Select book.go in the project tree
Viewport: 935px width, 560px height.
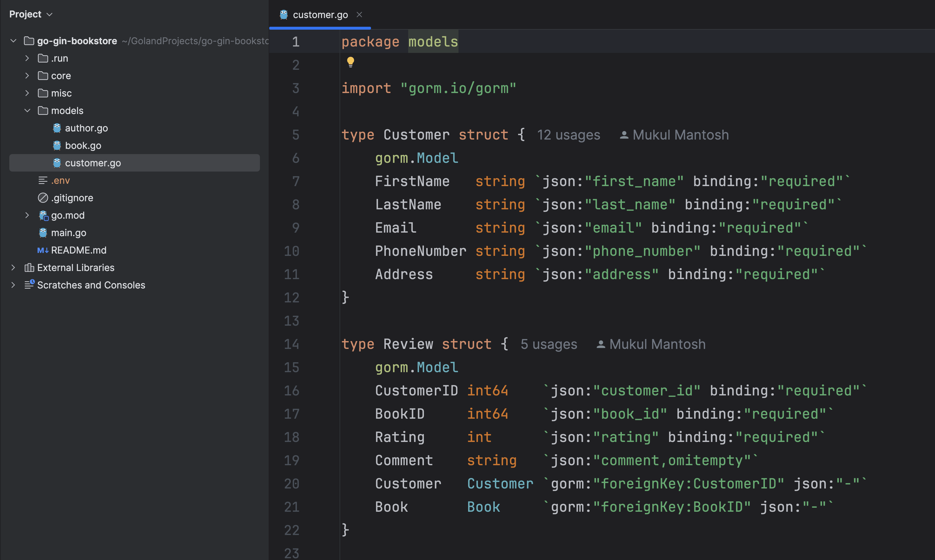(83, 145)
